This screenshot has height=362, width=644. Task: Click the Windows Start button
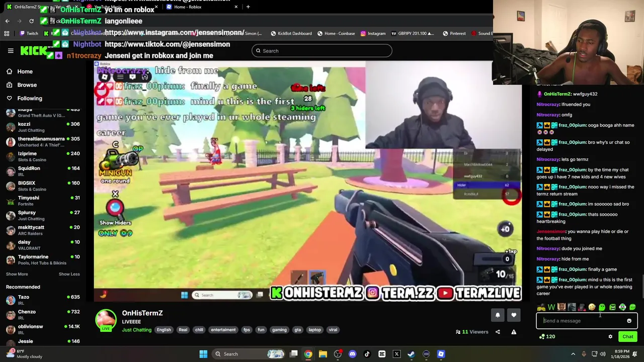click(x=203, y=354)
